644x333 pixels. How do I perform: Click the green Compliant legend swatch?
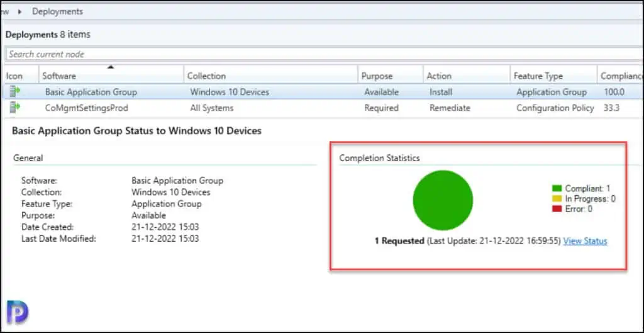[557, 189]
